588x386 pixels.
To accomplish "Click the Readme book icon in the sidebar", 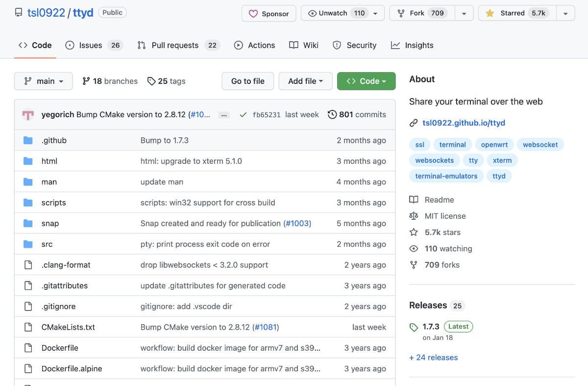I will coord(415,200).
